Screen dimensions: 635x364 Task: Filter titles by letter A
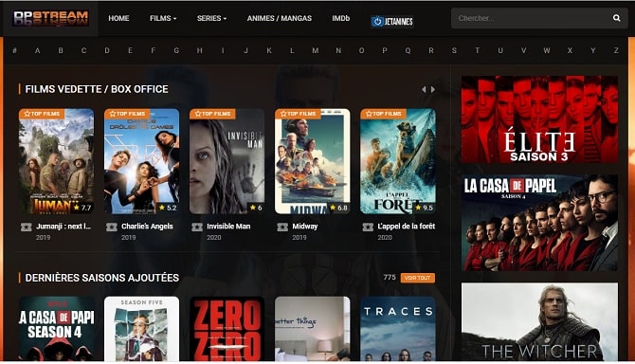[37, 50]
